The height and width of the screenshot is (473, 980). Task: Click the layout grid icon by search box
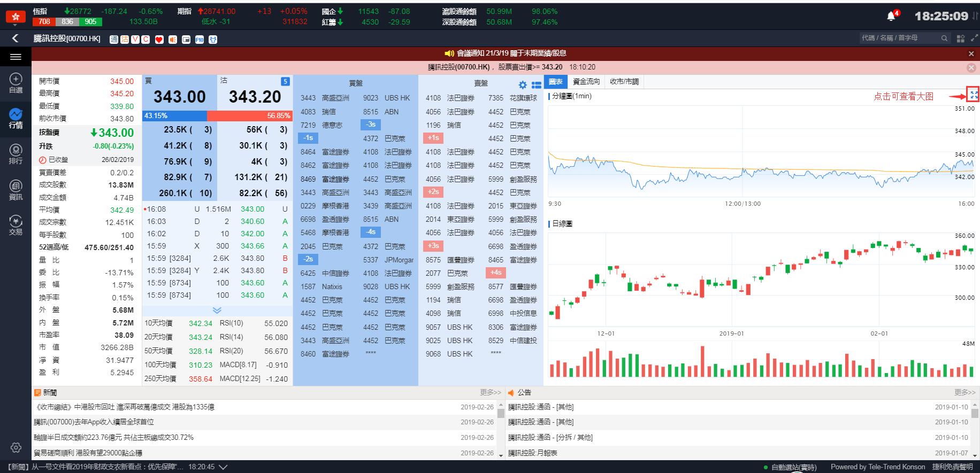961,38
